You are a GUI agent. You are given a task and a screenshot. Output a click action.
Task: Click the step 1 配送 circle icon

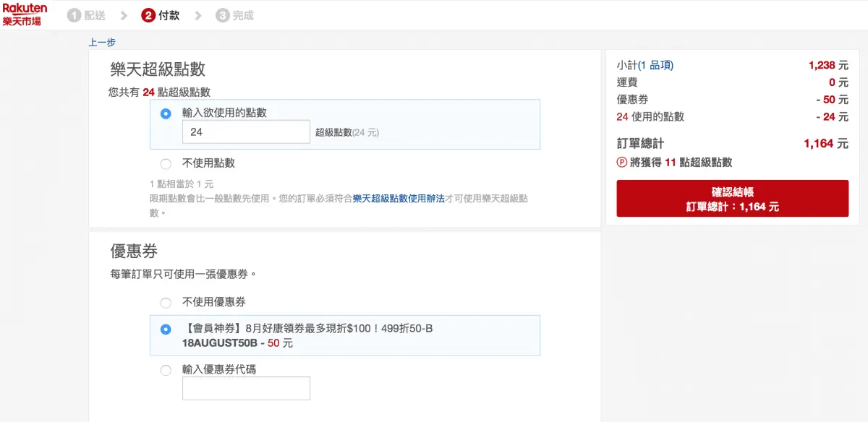74,16
